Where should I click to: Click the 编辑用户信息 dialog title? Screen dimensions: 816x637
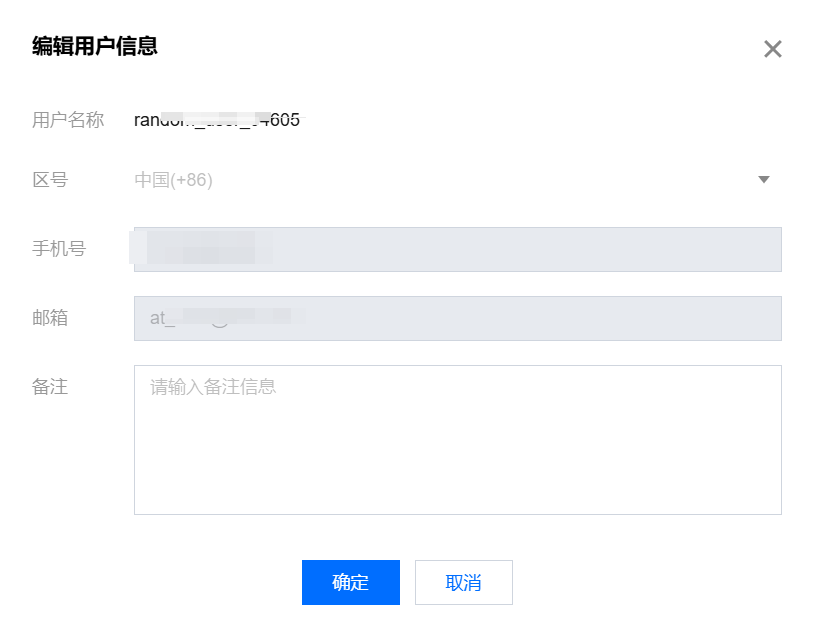95,46
